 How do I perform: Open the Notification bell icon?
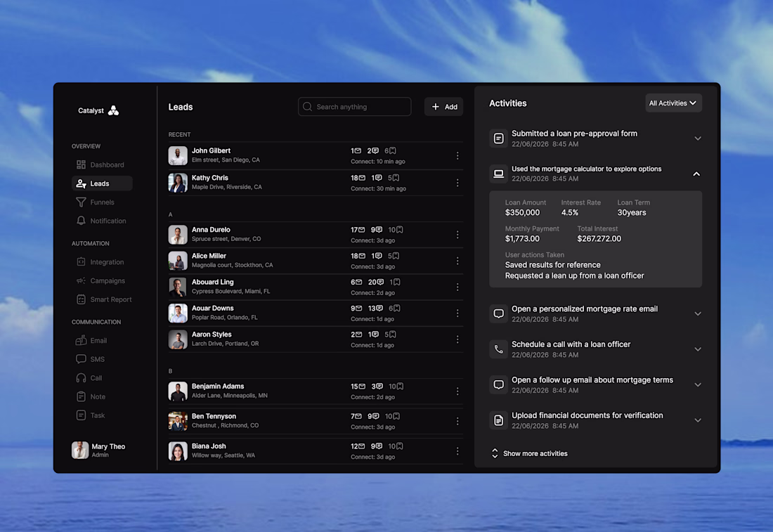point(81,221)
